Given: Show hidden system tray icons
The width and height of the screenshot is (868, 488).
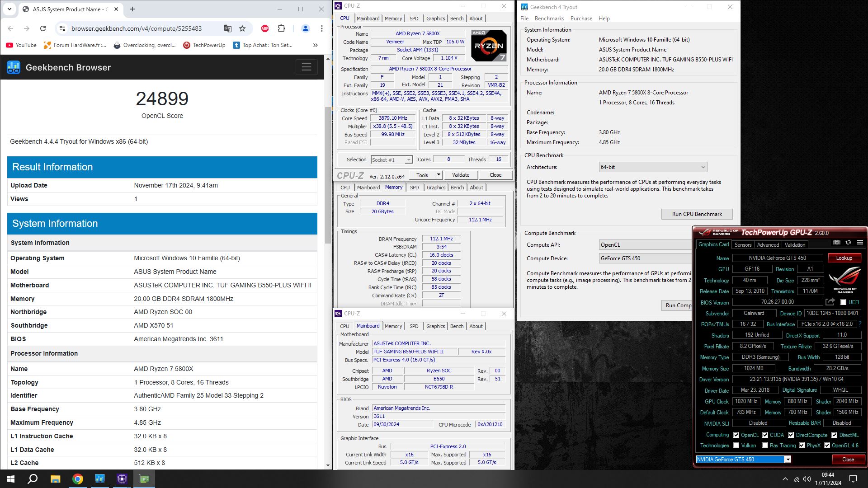Looking at the screenshot, I should click(x=785, y=479).
